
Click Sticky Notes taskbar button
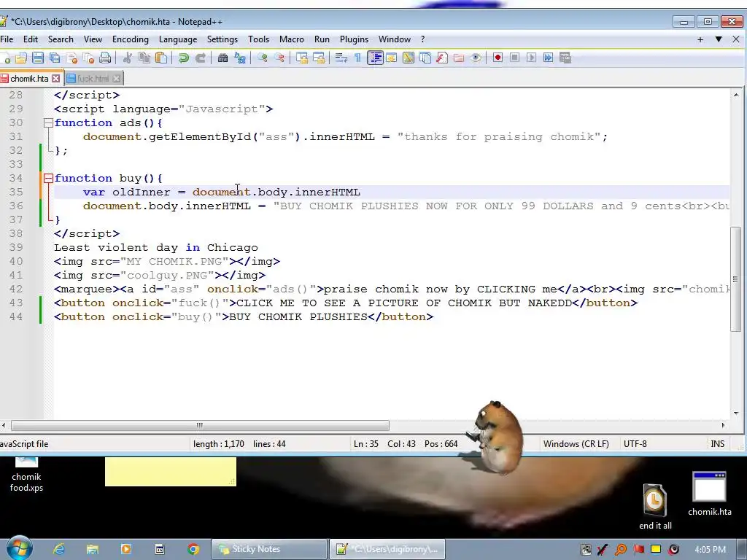click(x=269, y=549)
